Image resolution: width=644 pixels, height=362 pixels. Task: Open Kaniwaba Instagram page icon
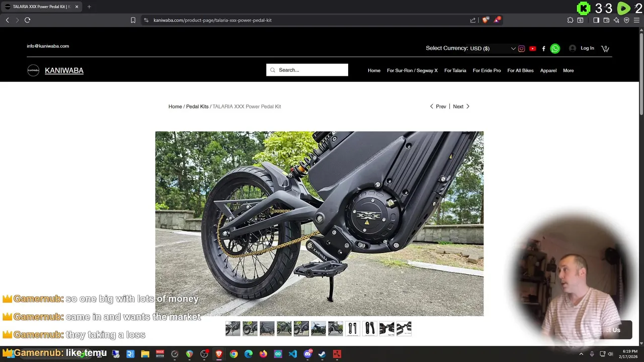(x=522, y=49)
